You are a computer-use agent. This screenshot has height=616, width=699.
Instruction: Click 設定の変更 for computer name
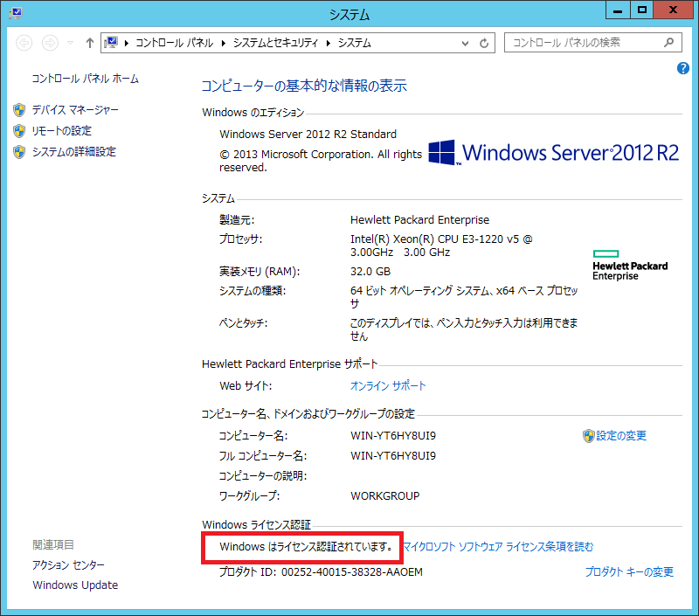click(x=621, y=435)
